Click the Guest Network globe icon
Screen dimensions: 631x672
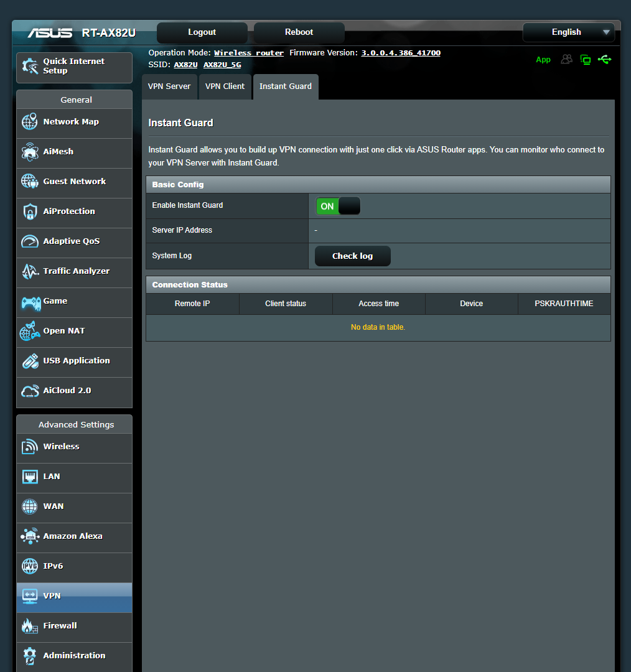pyautogui.click(x=30, y=181)
